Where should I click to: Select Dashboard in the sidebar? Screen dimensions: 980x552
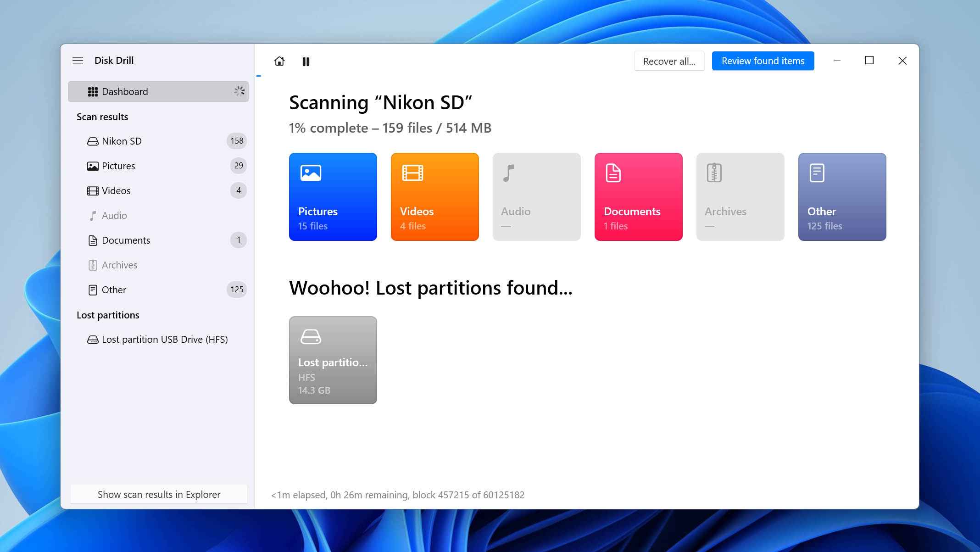click(158, 91)
